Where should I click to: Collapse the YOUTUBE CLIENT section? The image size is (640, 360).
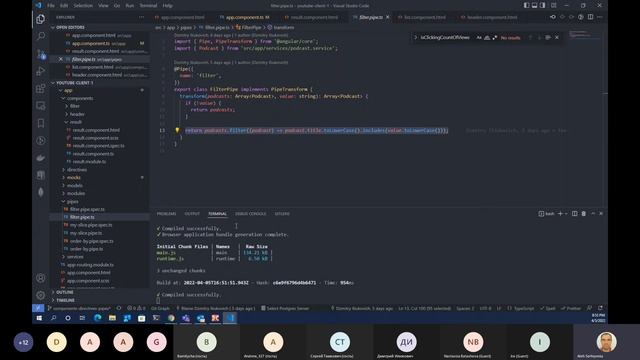[x=53, y=83]
